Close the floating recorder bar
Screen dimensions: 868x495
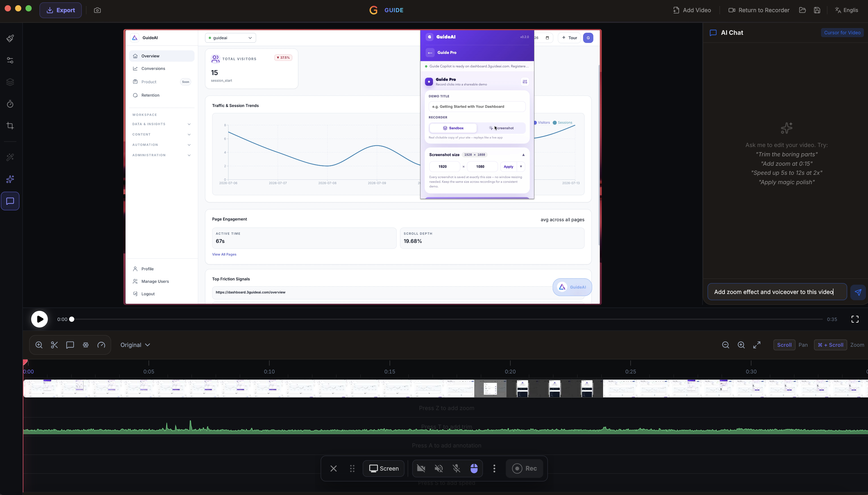coord(333,469)
